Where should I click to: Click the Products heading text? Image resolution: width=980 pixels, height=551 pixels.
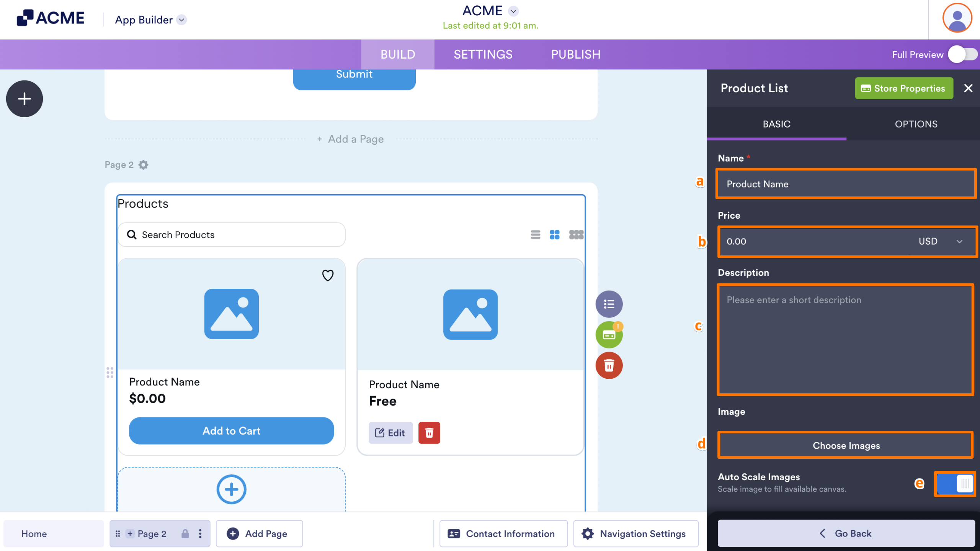click(x=143, y=203)
